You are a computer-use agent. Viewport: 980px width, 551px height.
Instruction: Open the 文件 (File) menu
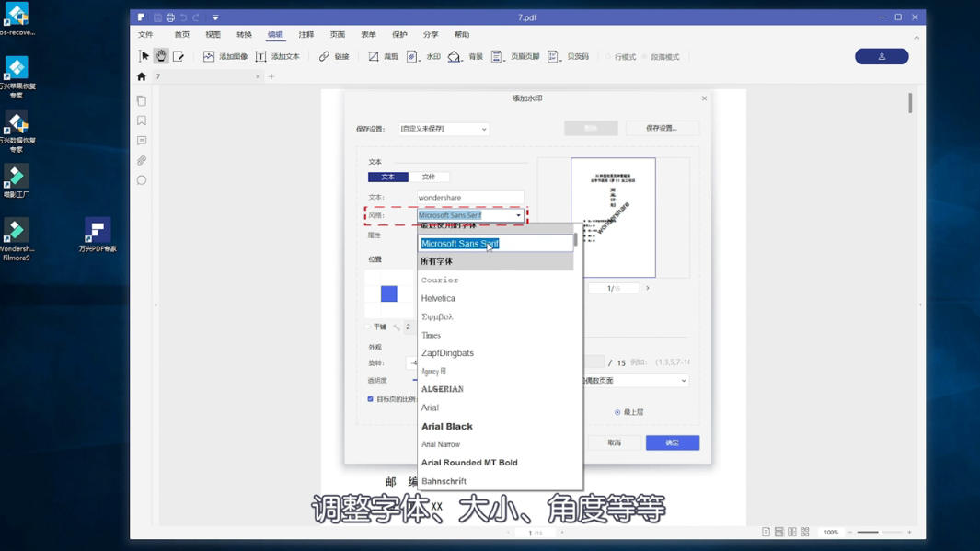(145, 34)
